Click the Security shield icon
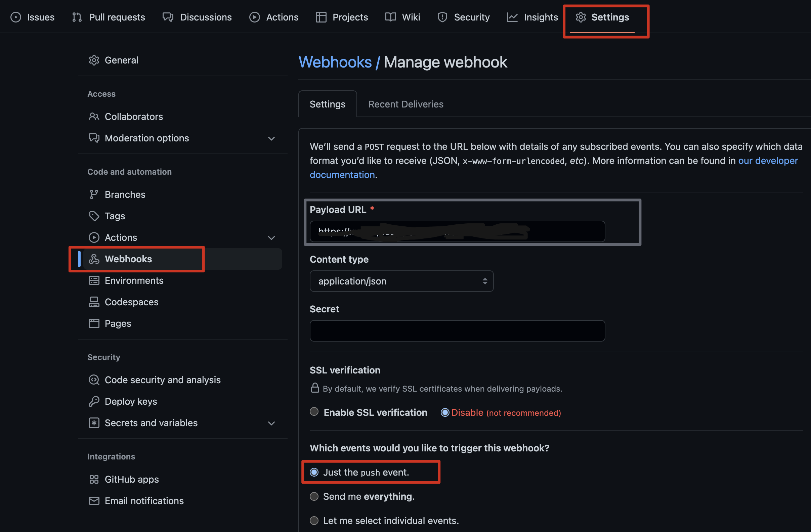Image resolution: width=811 pixels, height=532 pixels. [x=442, y=17]
